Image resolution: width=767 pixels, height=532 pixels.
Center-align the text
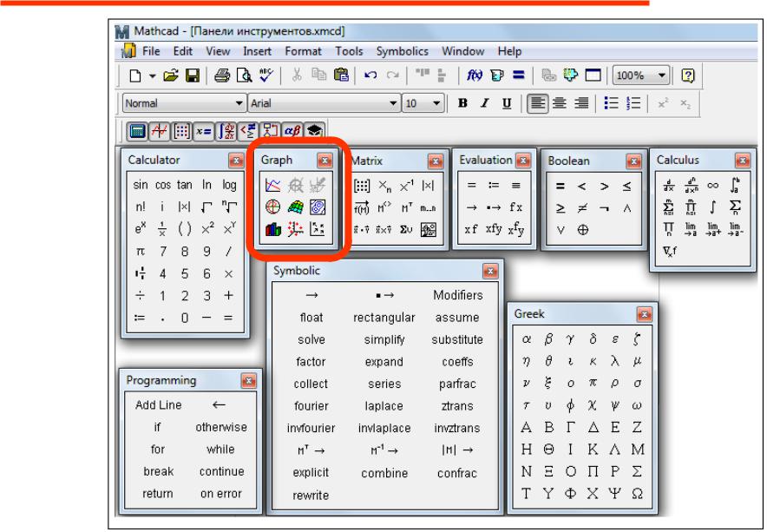[559, 103]
